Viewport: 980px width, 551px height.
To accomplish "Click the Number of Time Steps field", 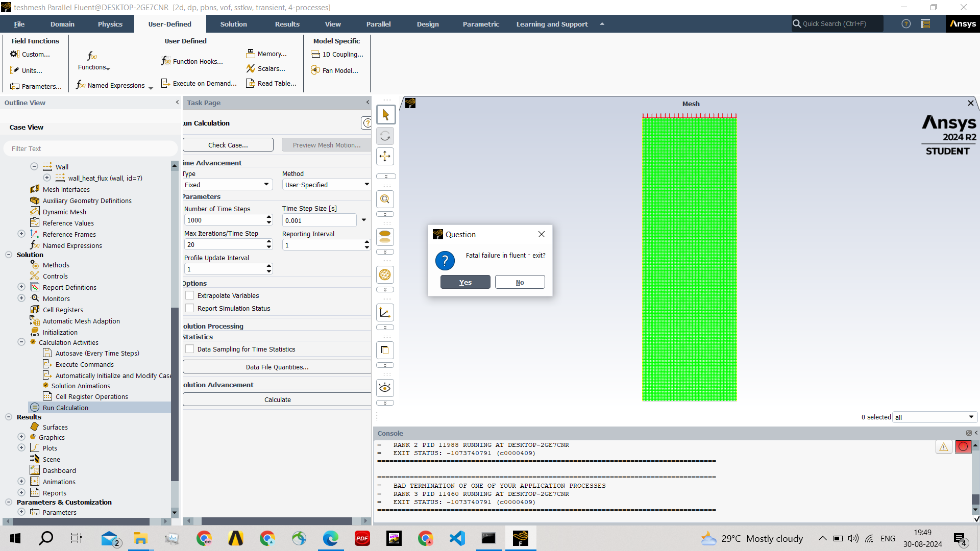I will pos(225,220).
